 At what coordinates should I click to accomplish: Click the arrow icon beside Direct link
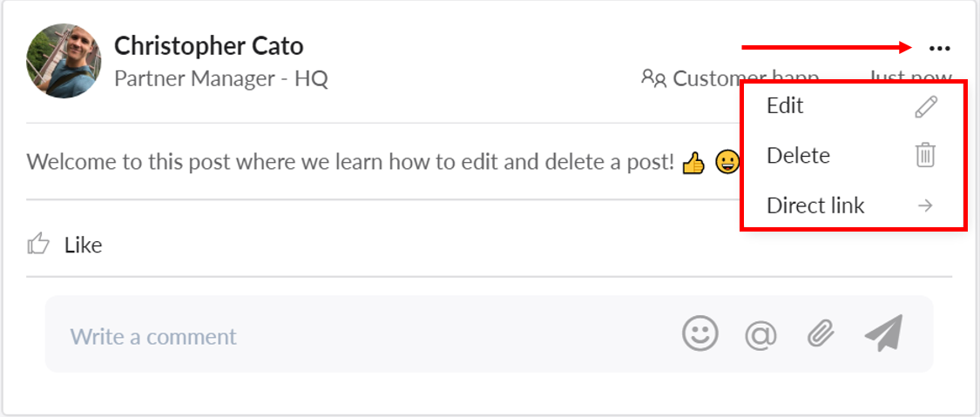pyautogui.click(x=925, y=205)
